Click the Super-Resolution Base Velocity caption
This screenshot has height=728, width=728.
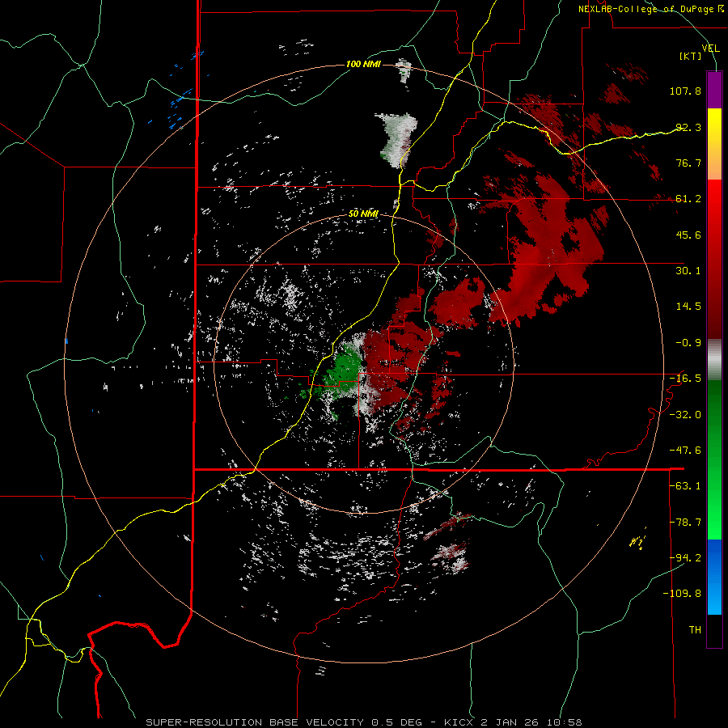tap(363, 722)
